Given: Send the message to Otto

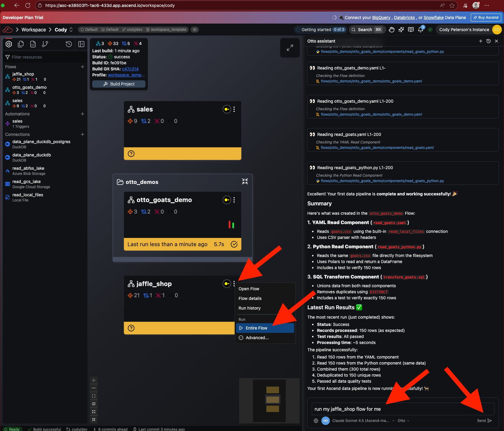Looking at the screenshot, I should click(484, 421).
